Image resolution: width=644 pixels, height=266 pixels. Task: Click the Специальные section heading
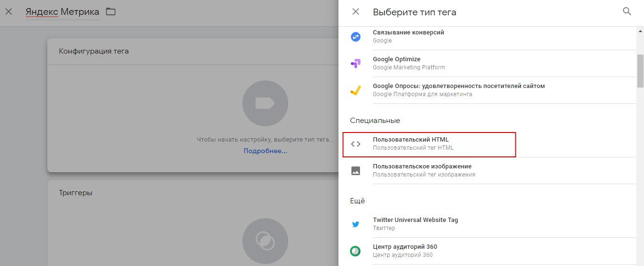click(x=375, y=121)
